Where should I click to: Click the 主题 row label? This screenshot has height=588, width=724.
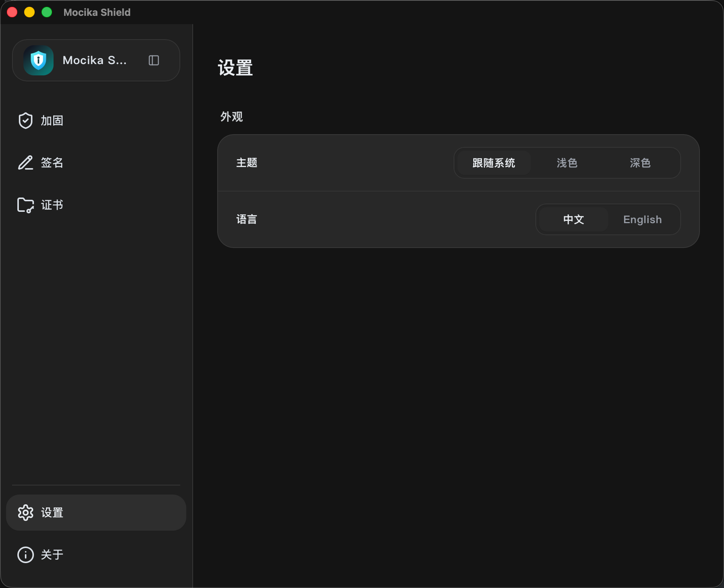247,163
